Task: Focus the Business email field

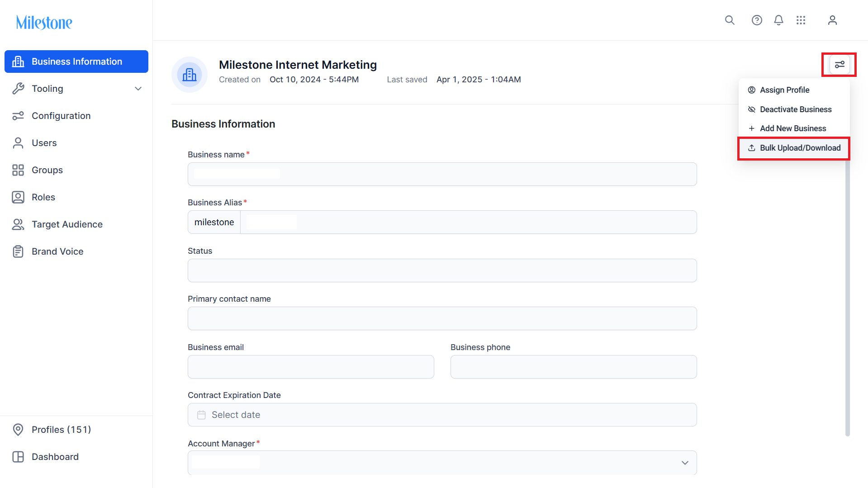Action: click(311, 367)
